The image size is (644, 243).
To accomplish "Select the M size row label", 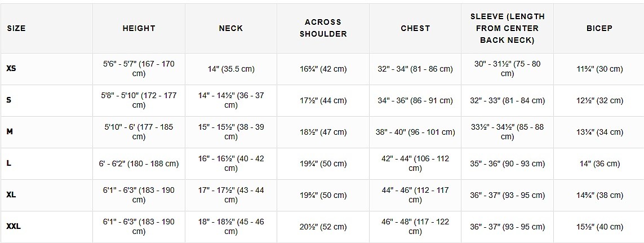I will pos(10,131).
